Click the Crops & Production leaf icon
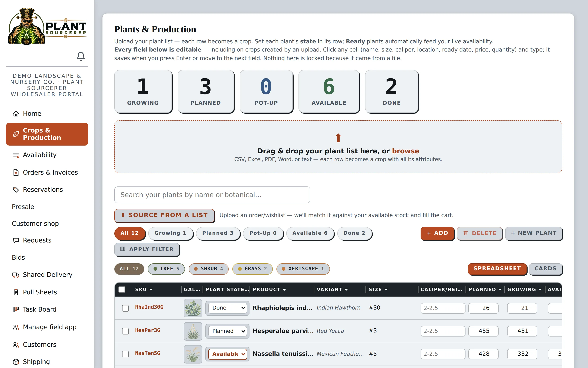The height and width of the screenshot is (368, 588). click(x=16, y=134)
